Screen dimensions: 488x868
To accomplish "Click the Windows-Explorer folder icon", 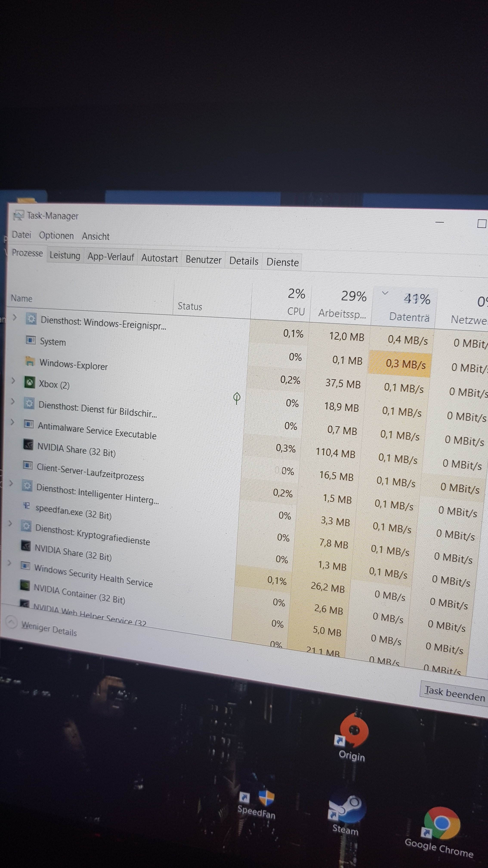I will pos(30,361).
